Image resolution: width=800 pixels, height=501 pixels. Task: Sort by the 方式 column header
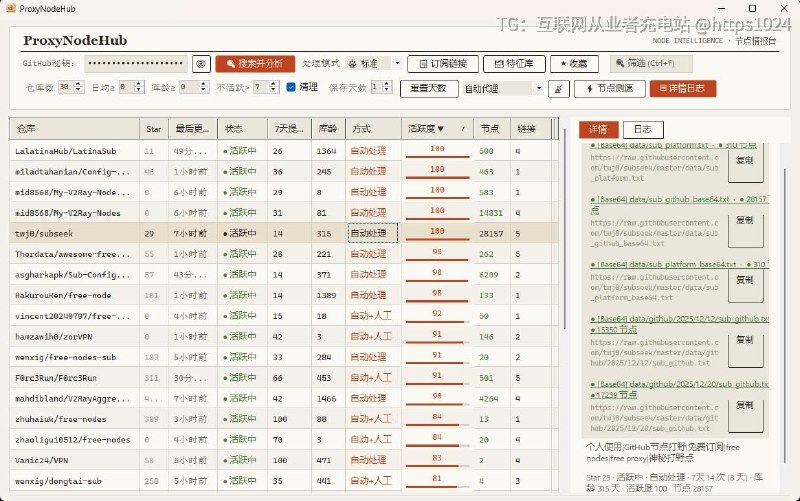point(373,129)
